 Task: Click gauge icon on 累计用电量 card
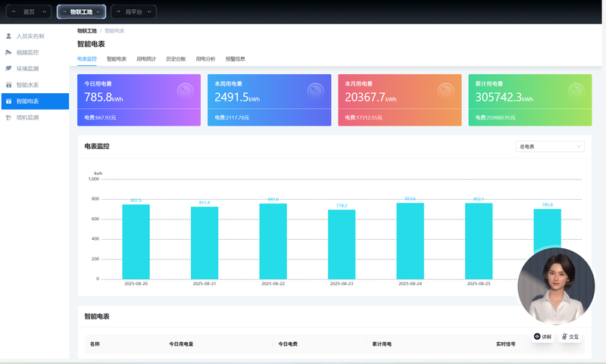click(x=576, y=91)
